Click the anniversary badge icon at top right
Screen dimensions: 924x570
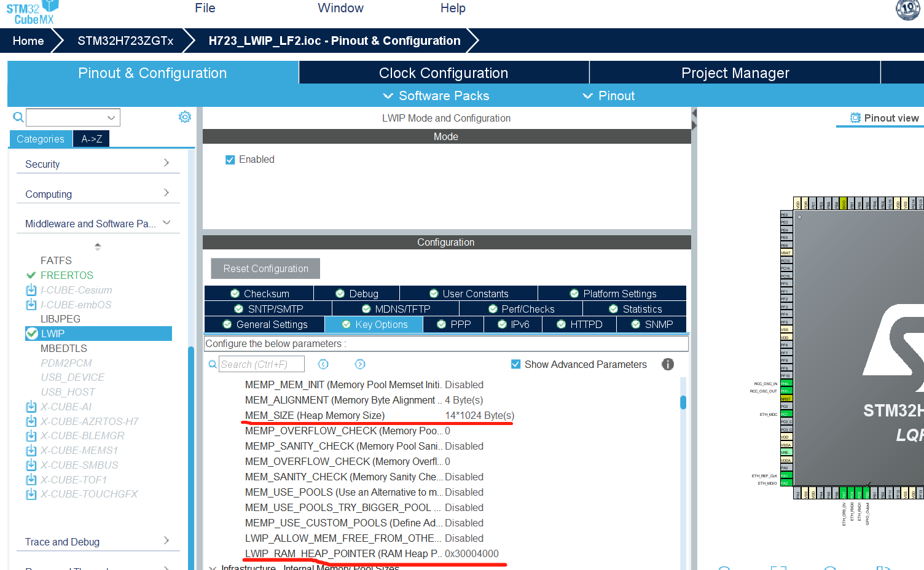(908, 9)
